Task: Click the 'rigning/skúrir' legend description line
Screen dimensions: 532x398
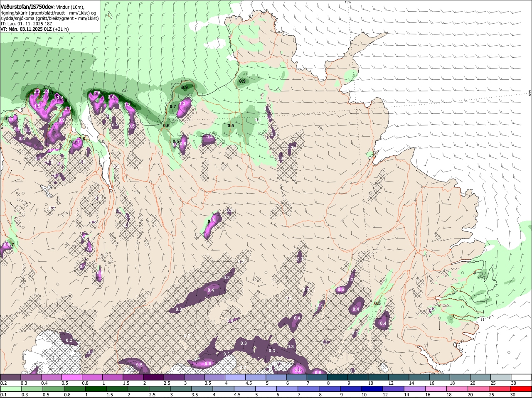Action: 48,13
